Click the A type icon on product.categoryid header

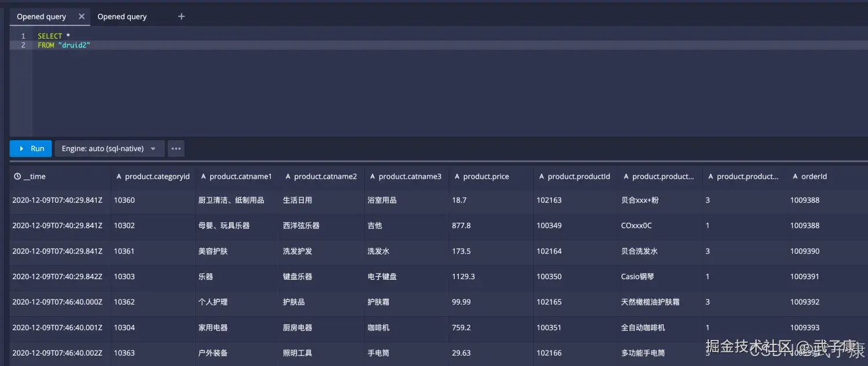pyautogui.click(x=119, y=176)
